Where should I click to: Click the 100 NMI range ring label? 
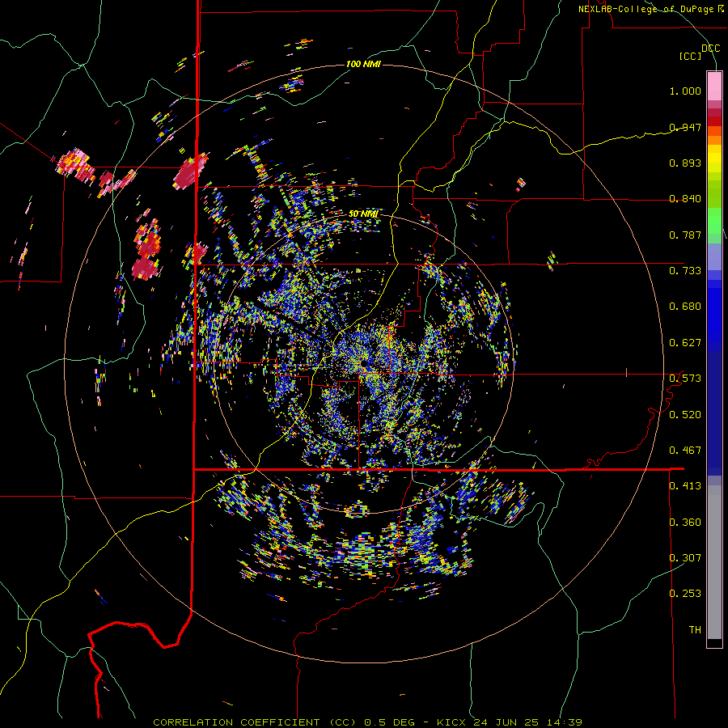(363, 64)
